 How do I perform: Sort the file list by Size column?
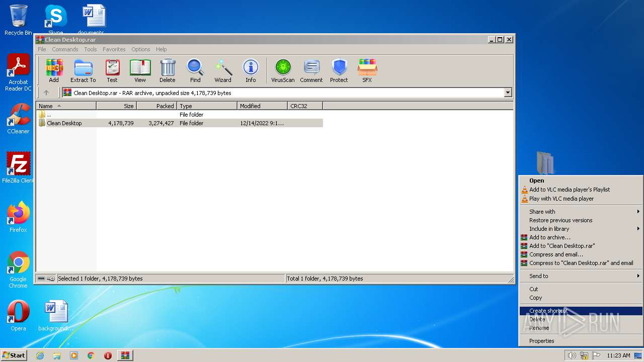pyautogui.click(x=116, y=106)
